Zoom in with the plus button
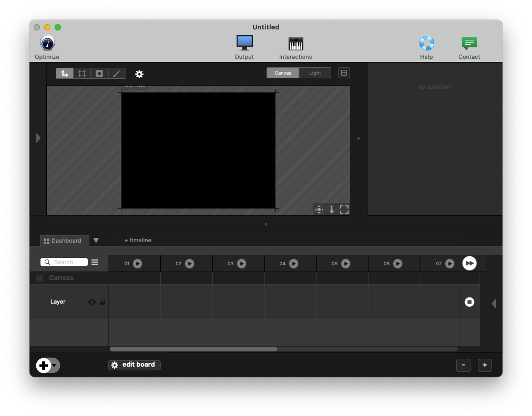The height and width of the screenshot is (416, 532). pyautogui.click(x=485, y=365)
